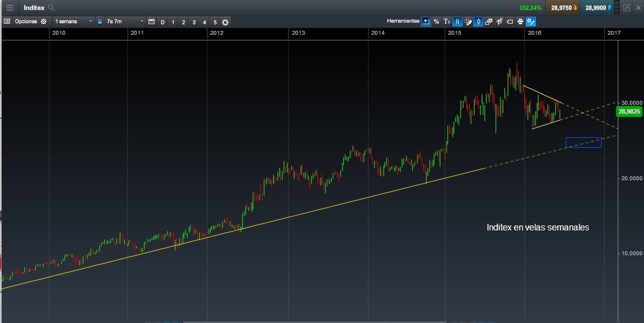The image size is (644, 323).
Task: Click the 2011 label on time axis
Action: point(137,33)
